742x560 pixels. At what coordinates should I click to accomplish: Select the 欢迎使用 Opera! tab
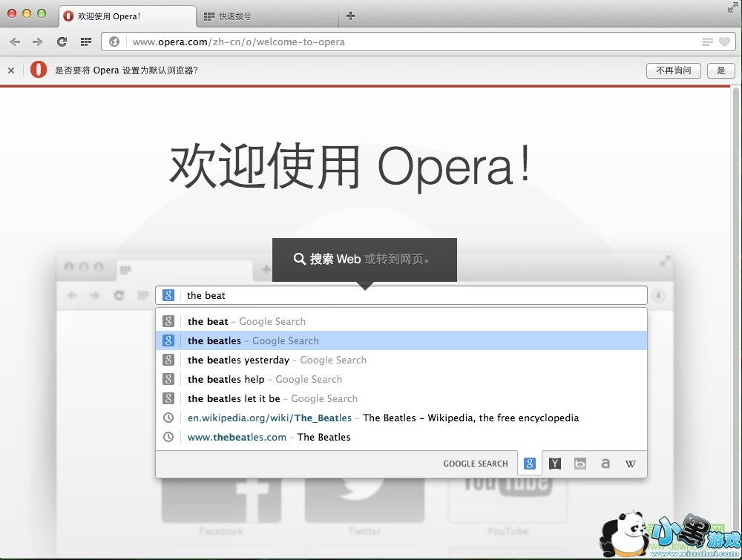pyautogui.click(x=126, y=16)
